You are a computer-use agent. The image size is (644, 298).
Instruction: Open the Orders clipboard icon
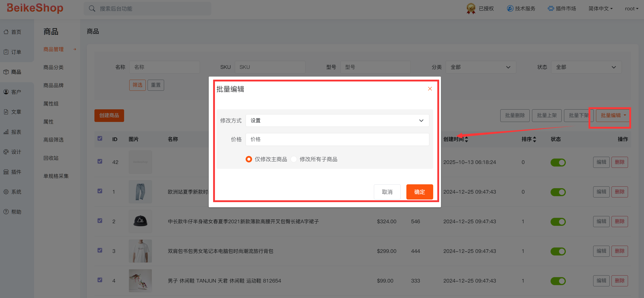[x=6, y=52]
